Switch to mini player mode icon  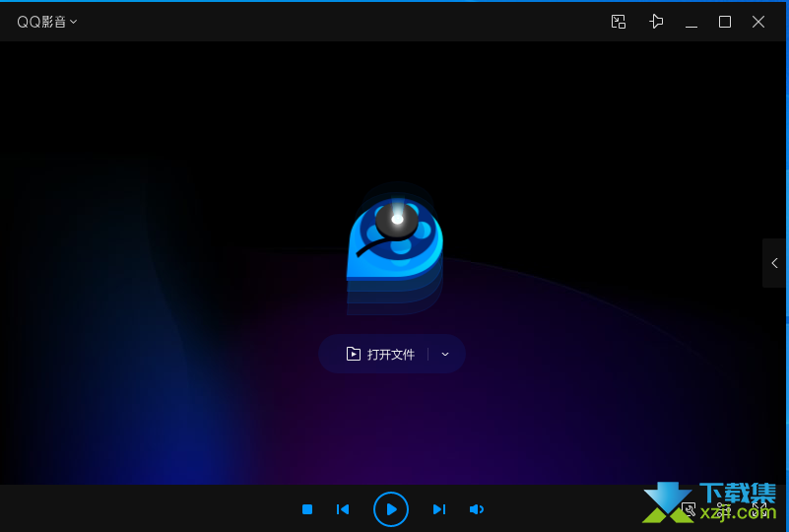coord(618,22)
